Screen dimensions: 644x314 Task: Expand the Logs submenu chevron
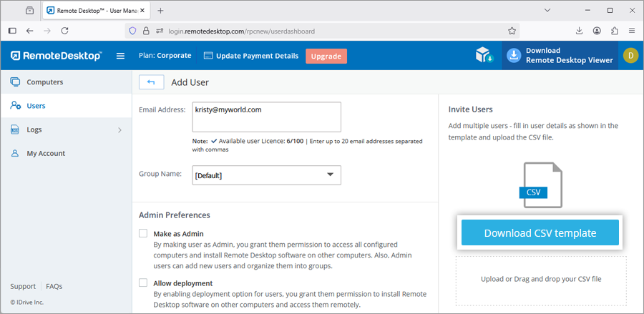[x=119, y=130]
